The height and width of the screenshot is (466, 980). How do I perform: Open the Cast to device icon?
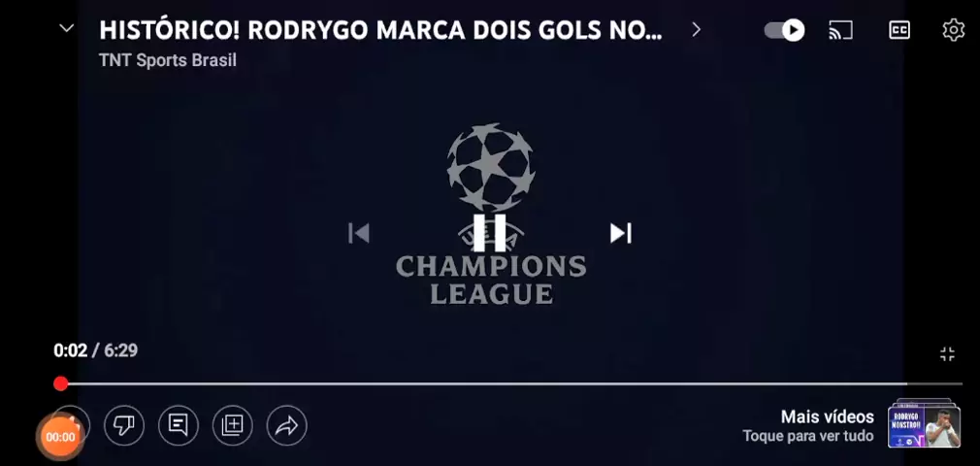tap(840, 29)
